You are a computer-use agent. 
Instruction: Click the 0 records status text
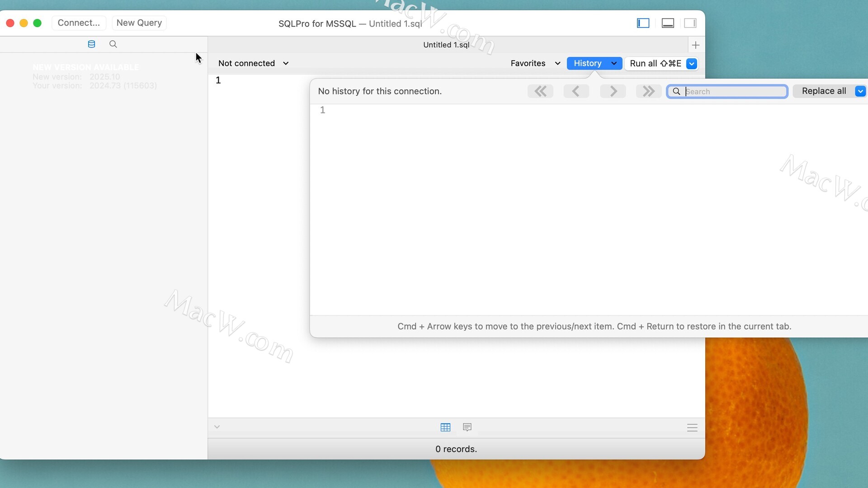[x=456, y=449]
